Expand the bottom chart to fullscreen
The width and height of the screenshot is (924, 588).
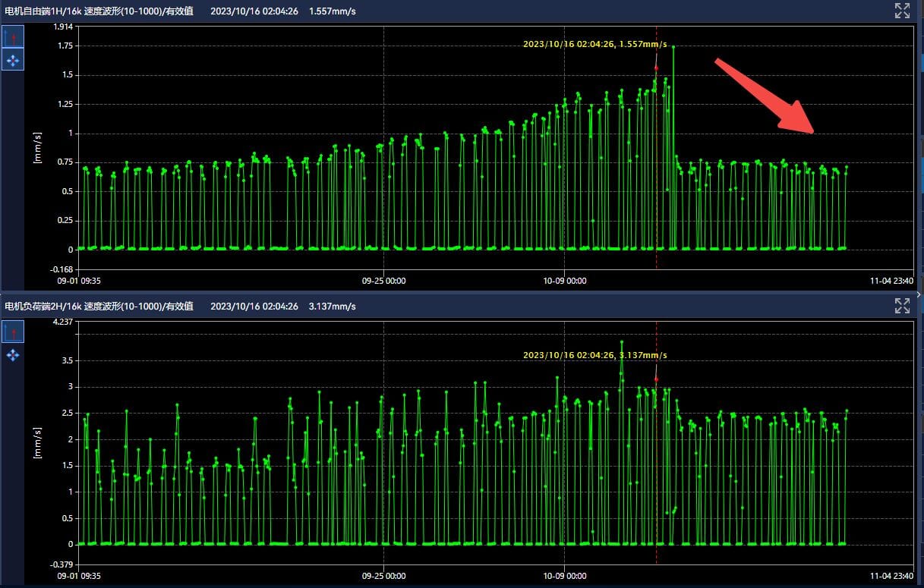902,306
